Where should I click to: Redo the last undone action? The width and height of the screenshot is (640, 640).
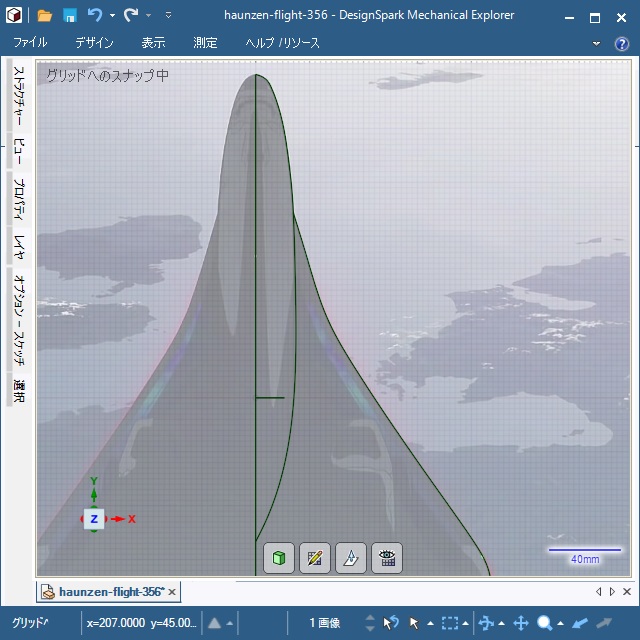coord(131,16)
